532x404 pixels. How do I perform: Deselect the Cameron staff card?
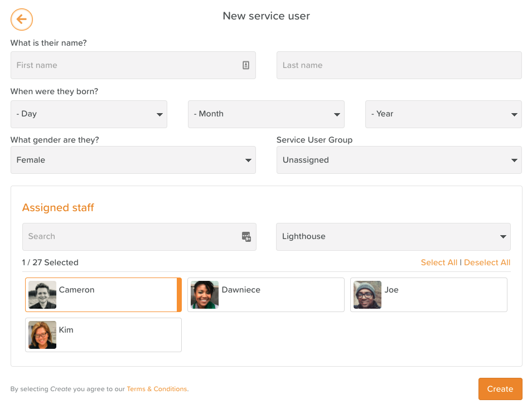[x=112, y=295]
